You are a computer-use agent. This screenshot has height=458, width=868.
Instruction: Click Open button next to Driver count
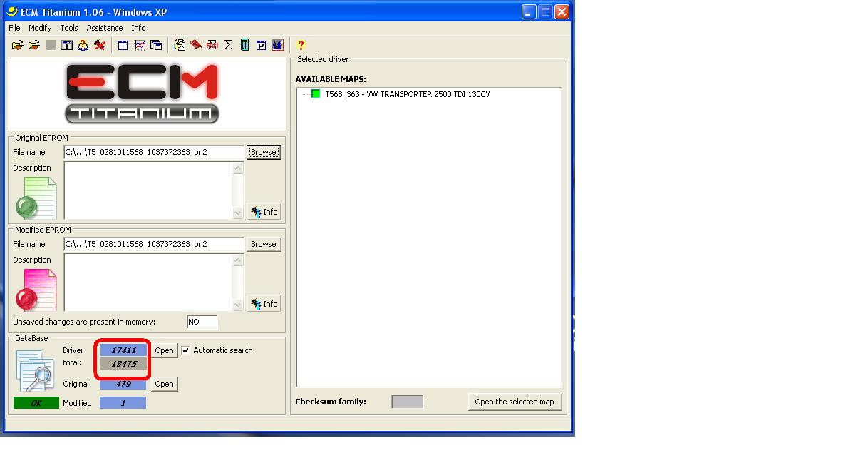[x=164, y=350]
